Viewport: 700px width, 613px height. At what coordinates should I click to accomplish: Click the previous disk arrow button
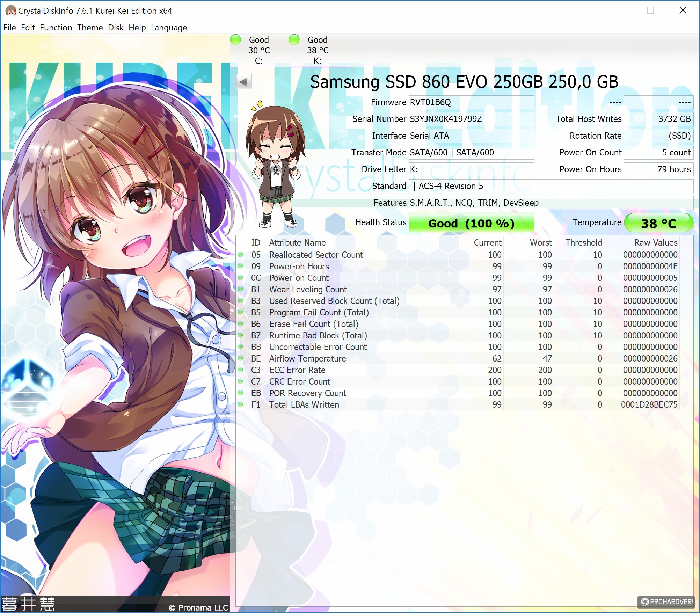[x=244, y=82]
